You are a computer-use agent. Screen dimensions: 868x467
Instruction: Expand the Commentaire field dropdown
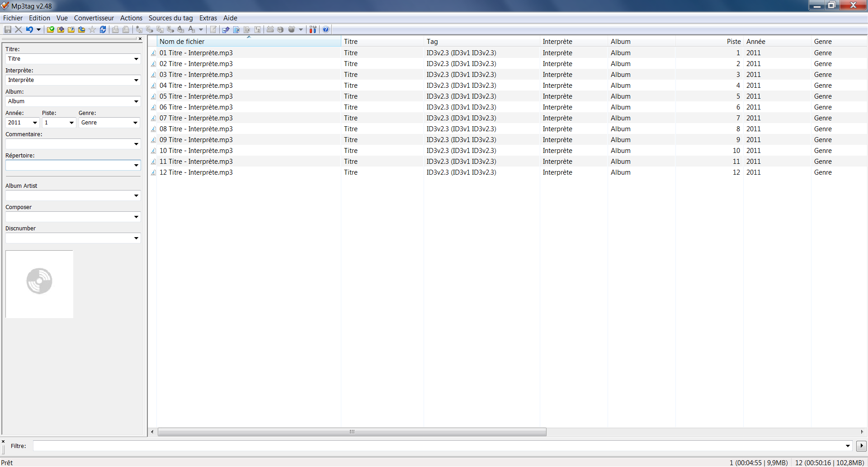pos(136,144)
